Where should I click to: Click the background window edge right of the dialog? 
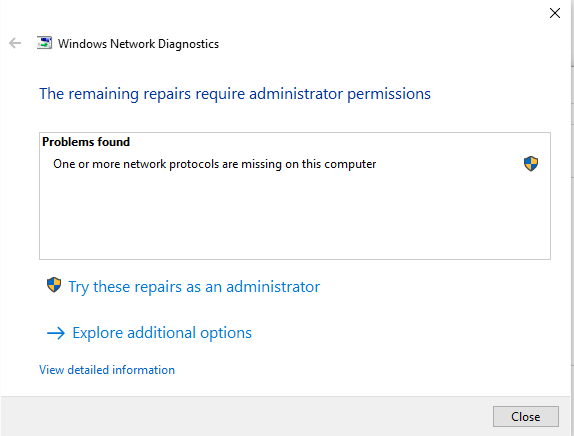pos(573,218)
